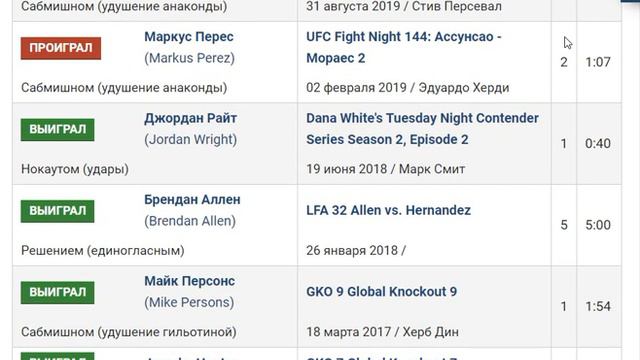Screen dimensions: 640x360
Task: Open Брендан Аллен fighter profile link
Action: click(192, 200)
